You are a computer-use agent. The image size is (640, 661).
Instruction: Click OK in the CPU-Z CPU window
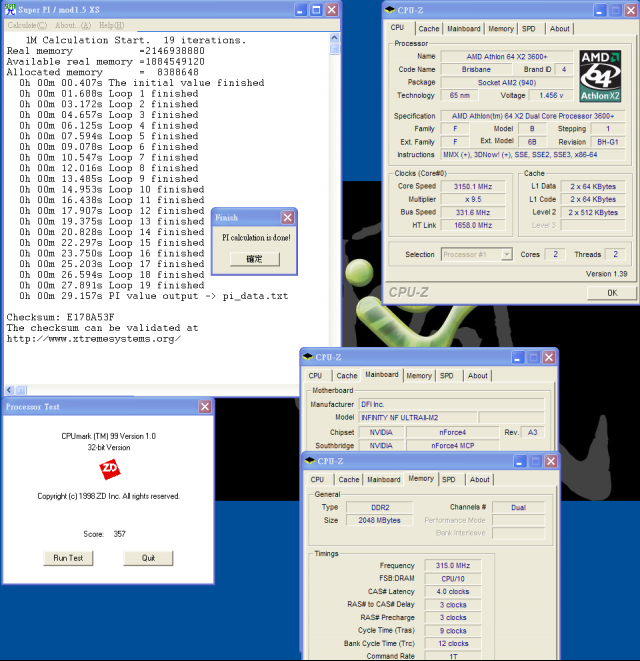coord(612,293)
